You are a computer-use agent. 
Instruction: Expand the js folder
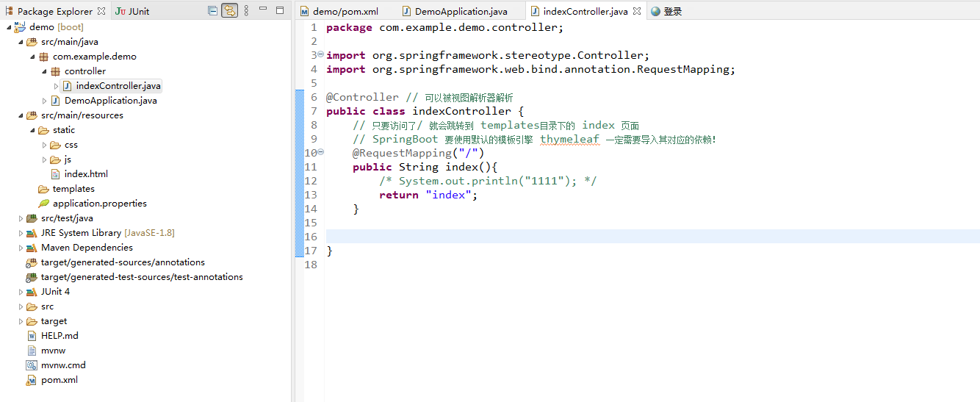44,159
